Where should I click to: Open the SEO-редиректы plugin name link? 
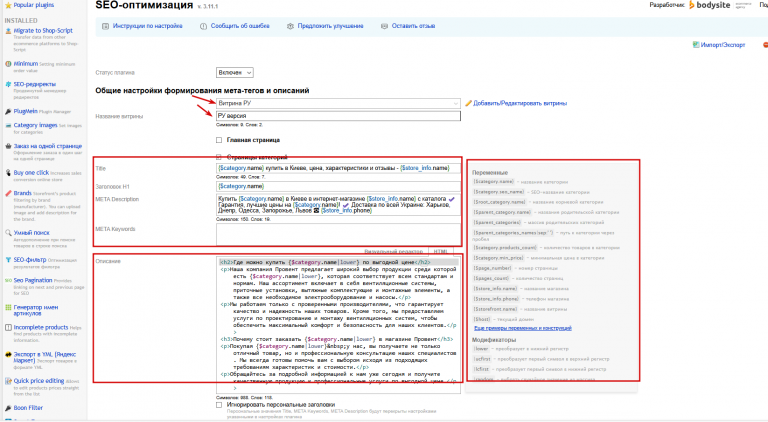click(35, 84)
